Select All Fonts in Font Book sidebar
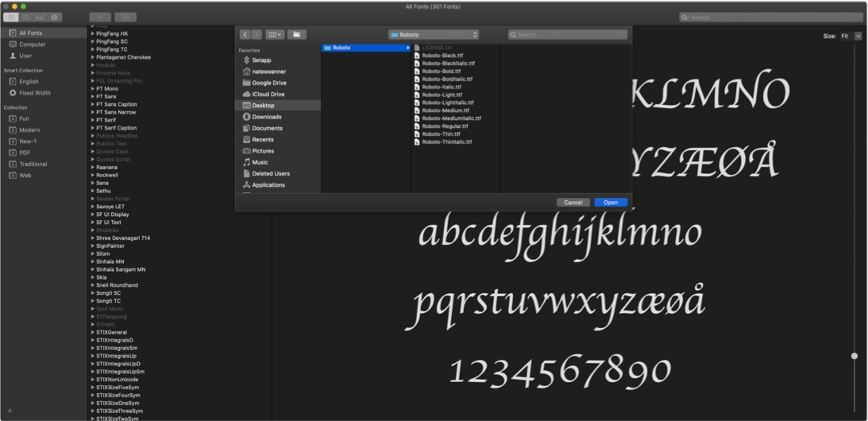Viewport: 868px width, 421px height. click(43, 33)
